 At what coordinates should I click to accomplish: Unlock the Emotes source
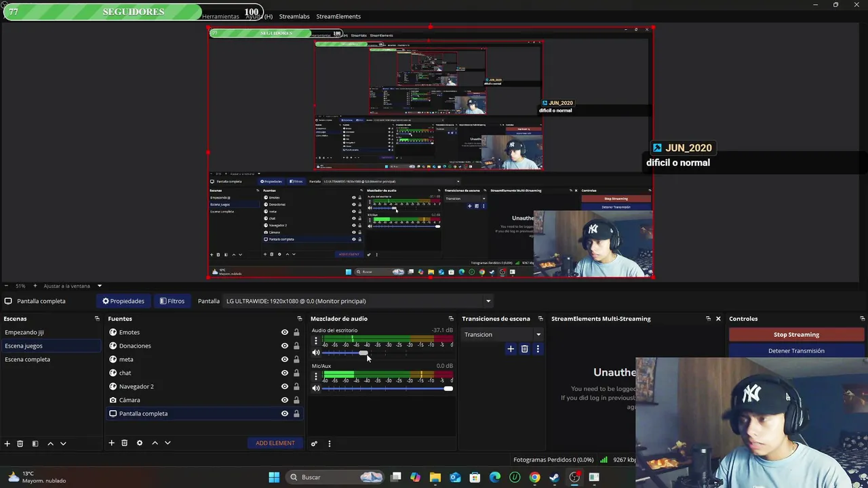point(296,332)
